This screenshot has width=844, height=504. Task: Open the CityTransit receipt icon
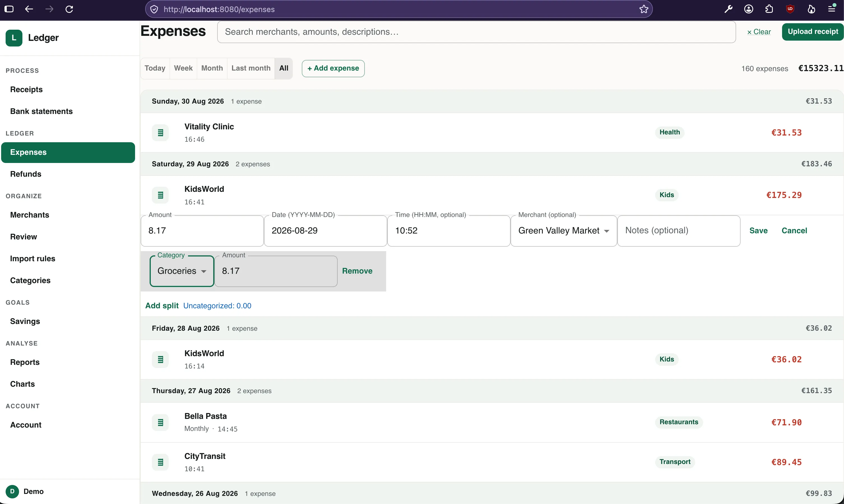click(x=160, y=462)
